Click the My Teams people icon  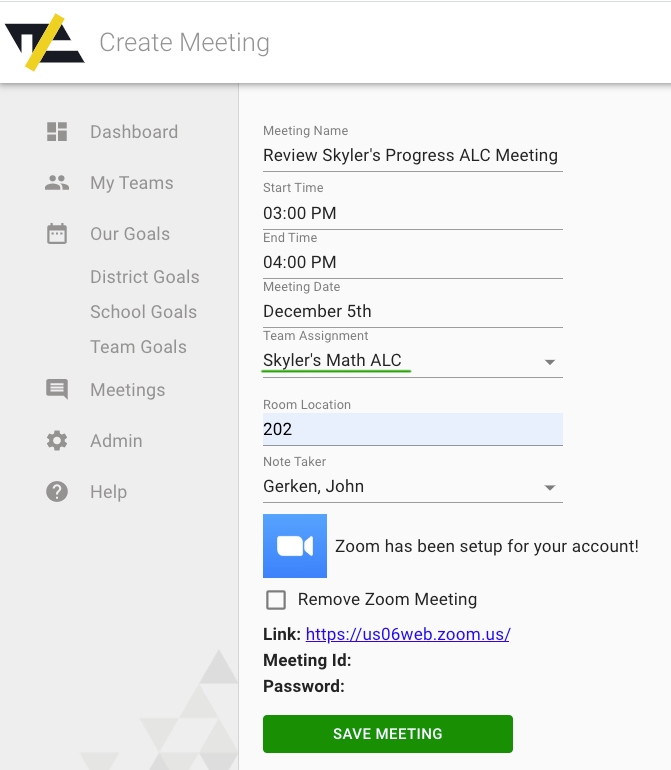(57, 183)
